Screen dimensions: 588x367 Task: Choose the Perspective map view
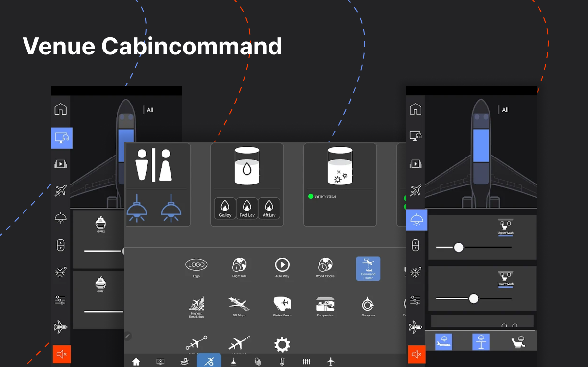[325, 304]
